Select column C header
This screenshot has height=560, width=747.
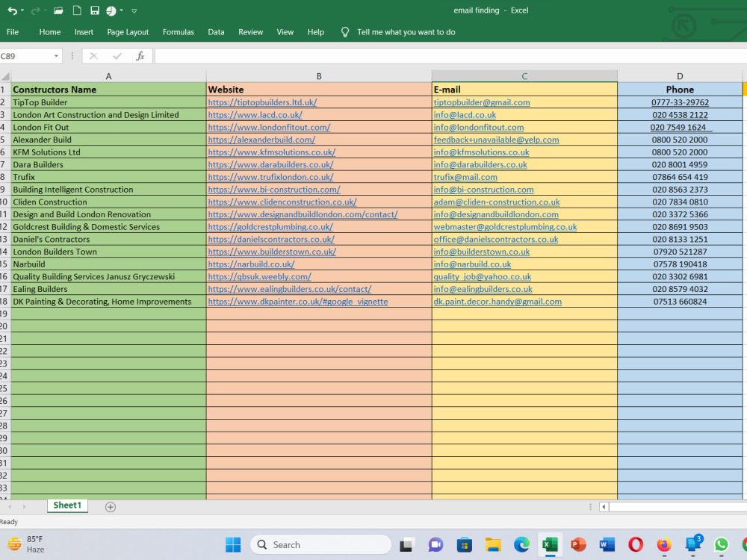click(x=524, y=76)
